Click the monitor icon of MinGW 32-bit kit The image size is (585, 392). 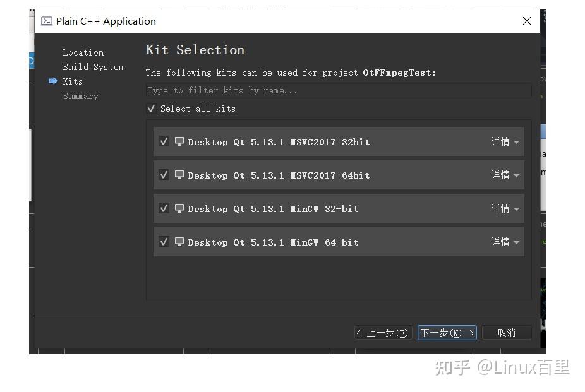(179, 208)
